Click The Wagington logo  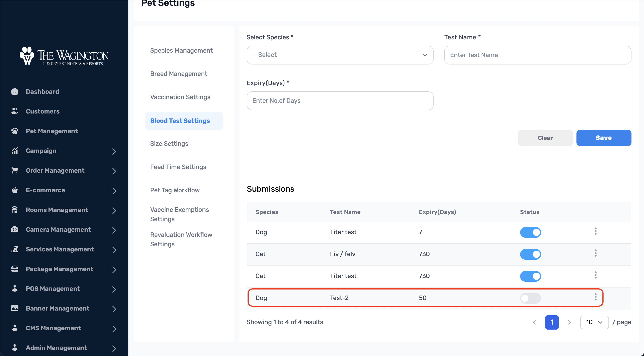tap(64, 56)
